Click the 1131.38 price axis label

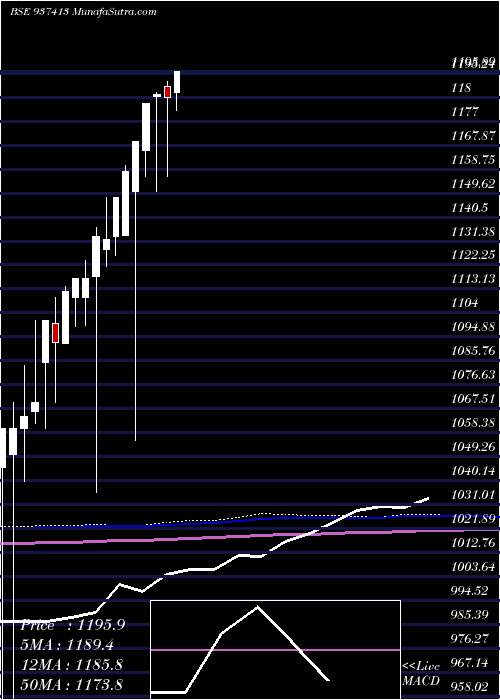point(473,231)
